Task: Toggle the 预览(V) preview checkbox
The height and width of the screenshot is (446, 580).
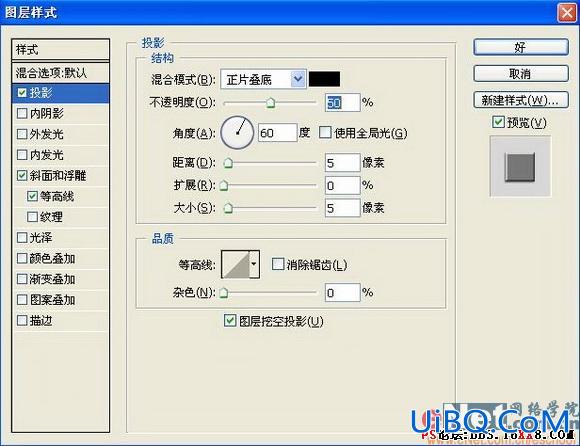Action: tap(498, 122)
